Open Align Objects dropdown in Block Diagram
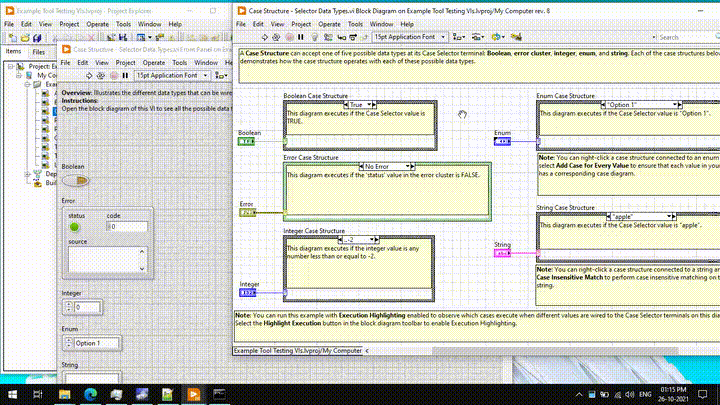 (458, 37)
